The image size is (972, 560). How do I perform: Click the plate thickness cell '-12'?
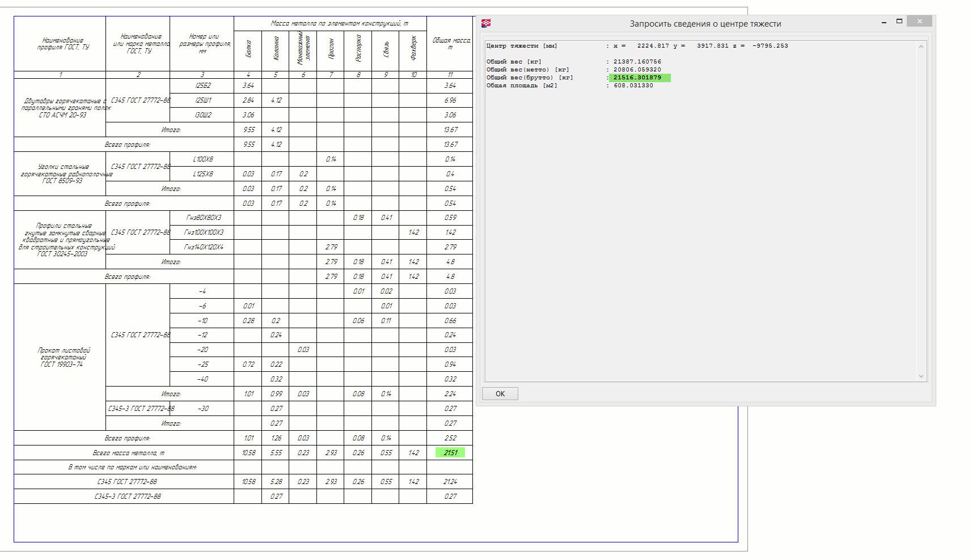(202, 335)
